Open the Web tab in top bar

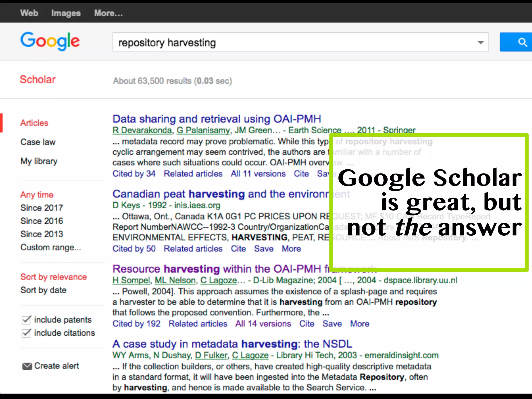click(29, 13)
